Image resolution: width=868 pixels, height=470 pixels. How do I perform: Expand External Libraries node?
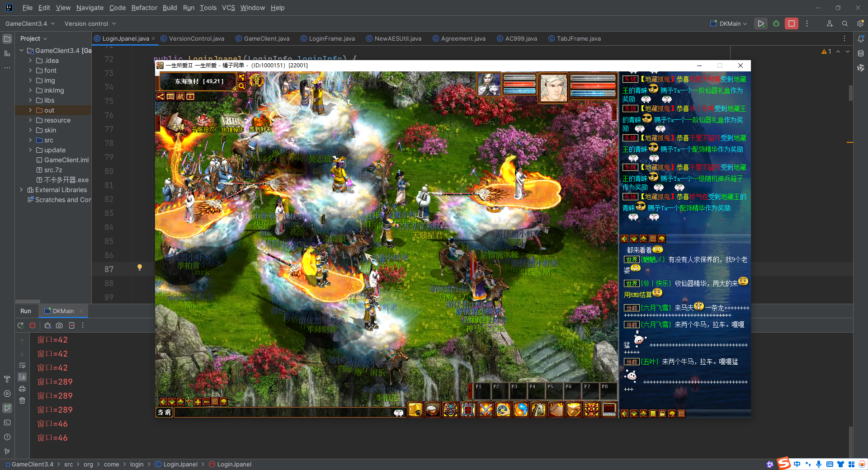point(21,190)
